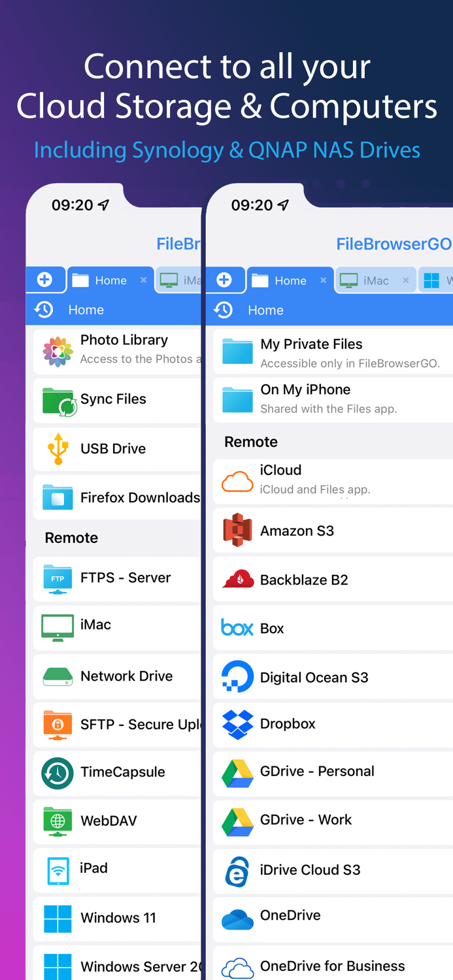Select the iDrive Cloud S3 row label
This screenshot has height=980, width=453.
[310, 870]
